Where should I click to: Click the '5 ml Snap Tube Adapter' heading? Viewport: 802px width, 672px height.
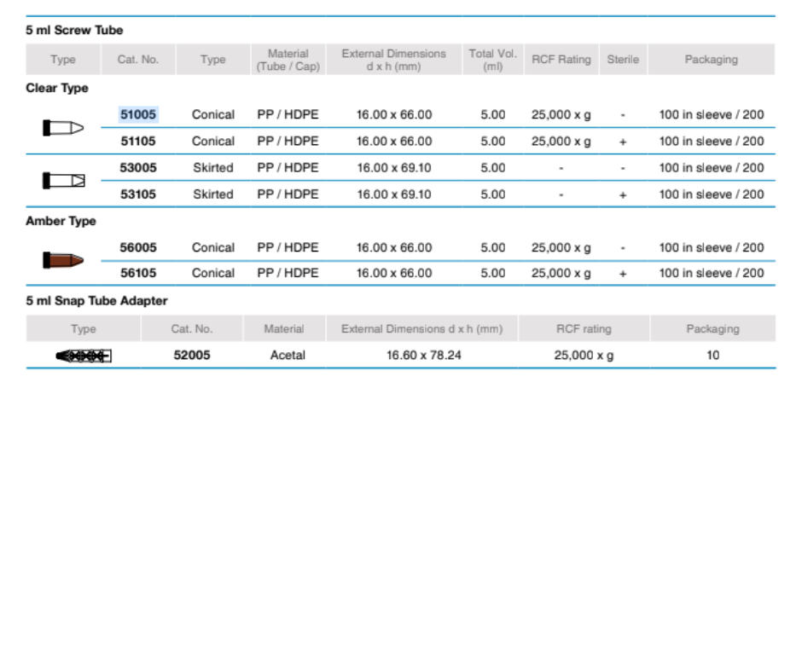point(96,300)
